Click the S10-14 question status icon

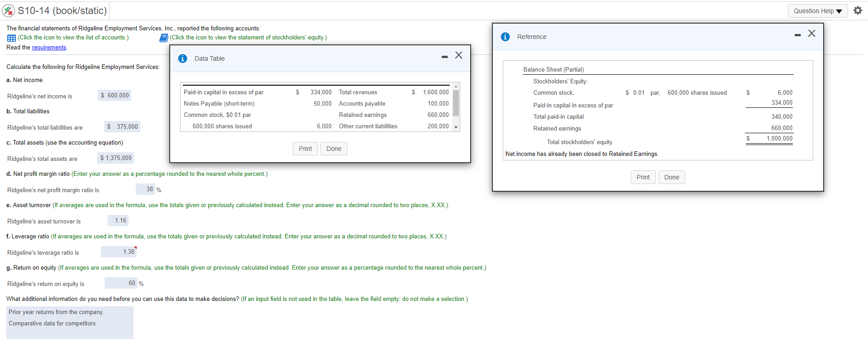[9, 10]
